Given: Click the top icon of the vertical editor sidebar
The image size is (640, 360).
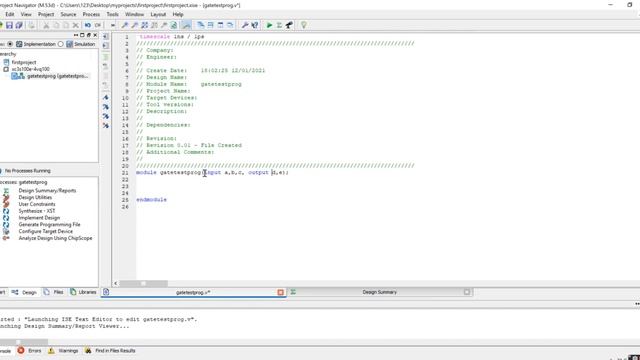Looking at the screenshot, I should point(106,36).
